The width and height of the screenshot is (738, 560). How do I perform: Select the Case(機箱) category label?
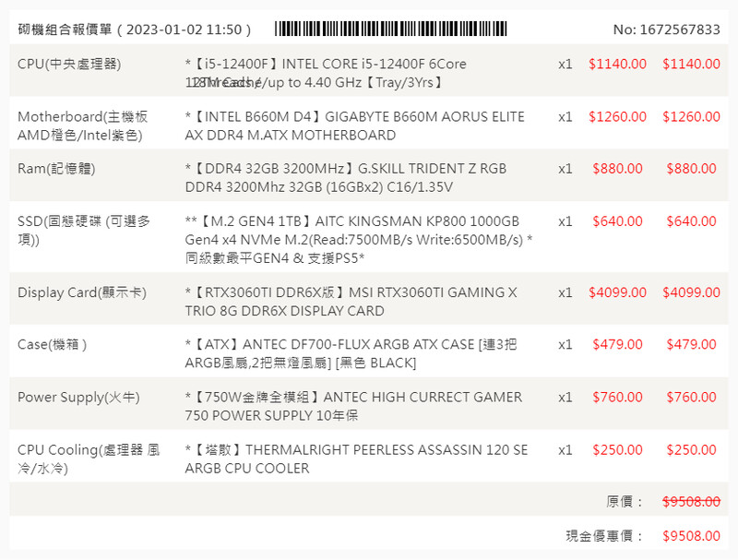click(x=53, y=345)
